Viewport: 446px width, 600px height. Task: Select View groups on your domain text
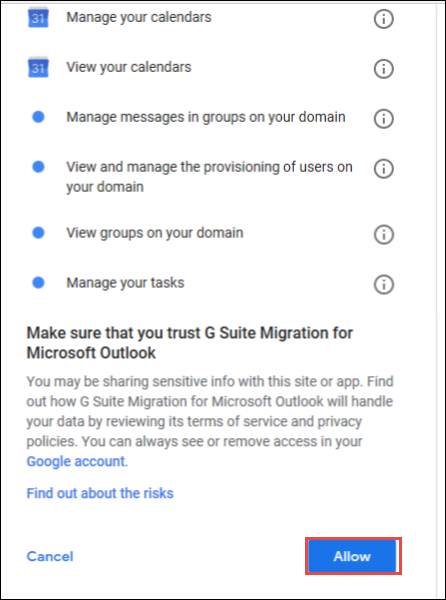[x=155, y=233]
